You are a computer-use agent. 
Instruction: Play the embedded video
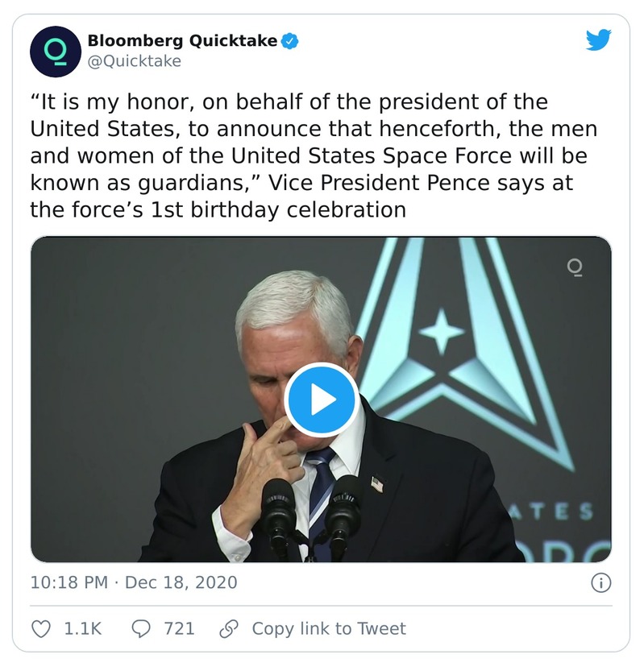[322, 400]
